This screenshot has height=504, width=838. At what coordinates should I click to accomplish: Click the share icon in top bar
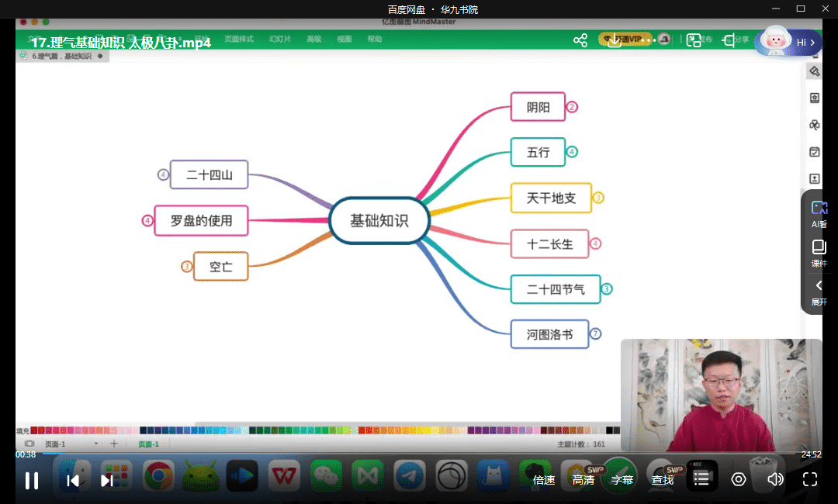[x=580, y=41]
